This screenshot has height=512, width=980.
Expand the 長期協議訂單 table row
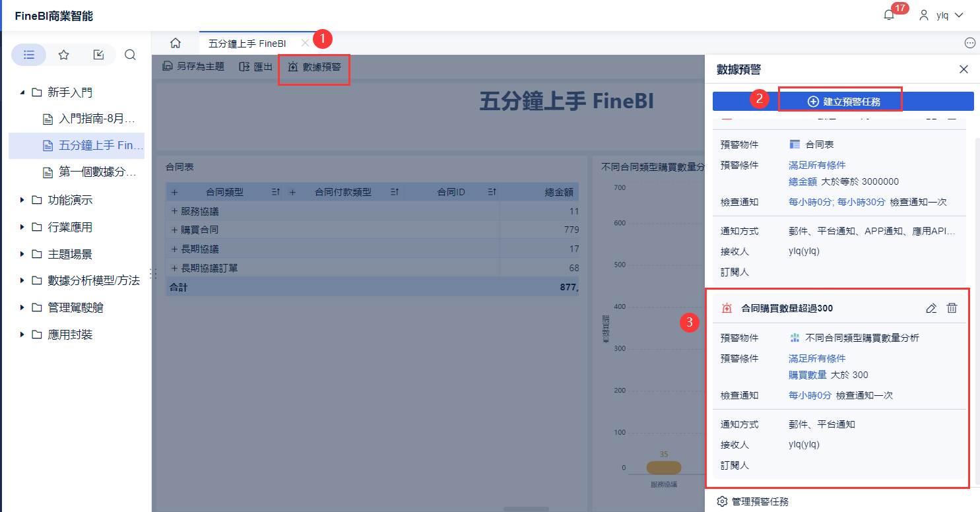[175, 268]
